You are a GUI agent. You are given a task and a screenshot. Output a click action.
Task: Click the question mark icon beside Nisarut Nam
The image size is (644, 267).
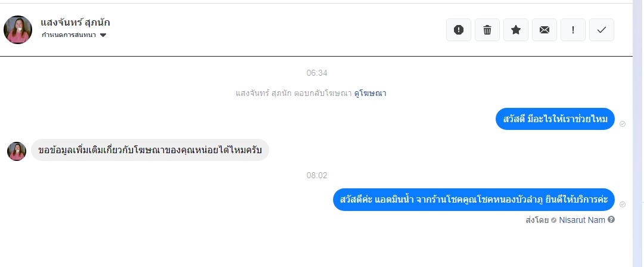pos(611,220)
